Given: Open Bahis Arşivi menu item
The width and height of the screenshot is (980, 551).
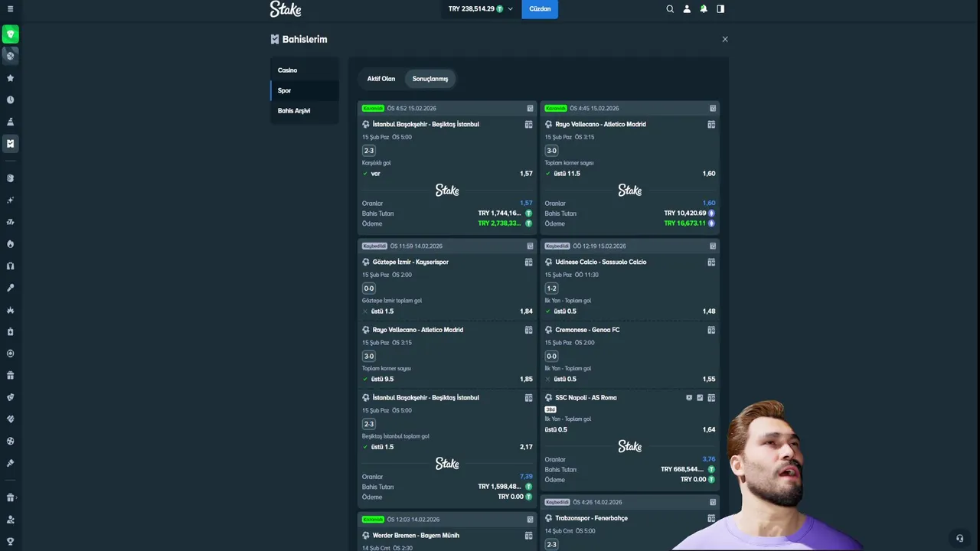Looking at the screenshot, I should 305,111.
